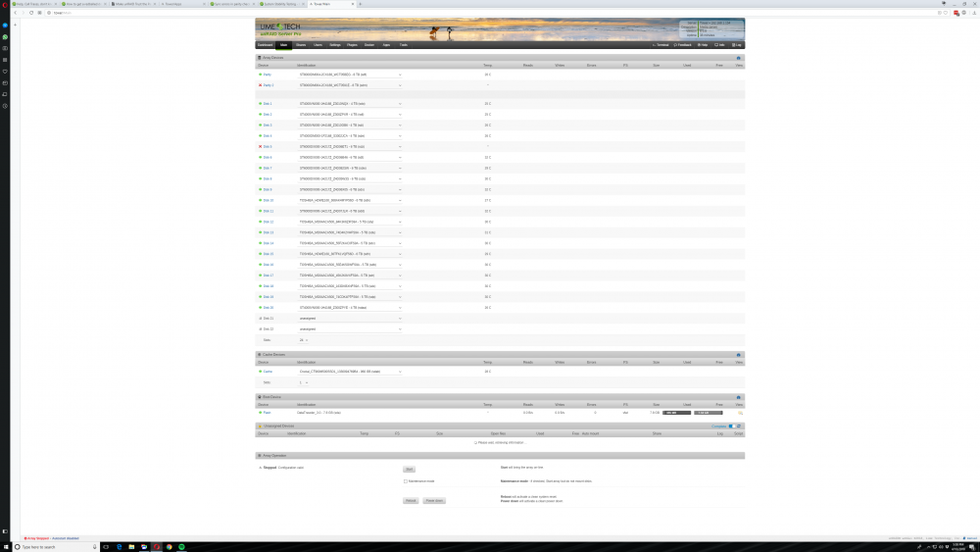The width and height of the screenshot is (980, 552).
Task: Switch to the Tower/Apps browser tab
Action: coord(182,4)
